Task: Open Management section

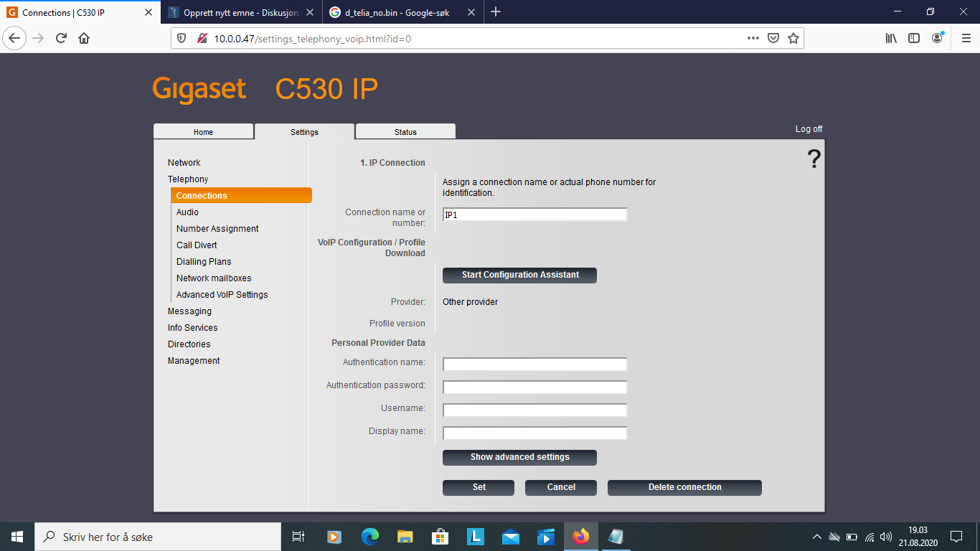Action: 194,361
